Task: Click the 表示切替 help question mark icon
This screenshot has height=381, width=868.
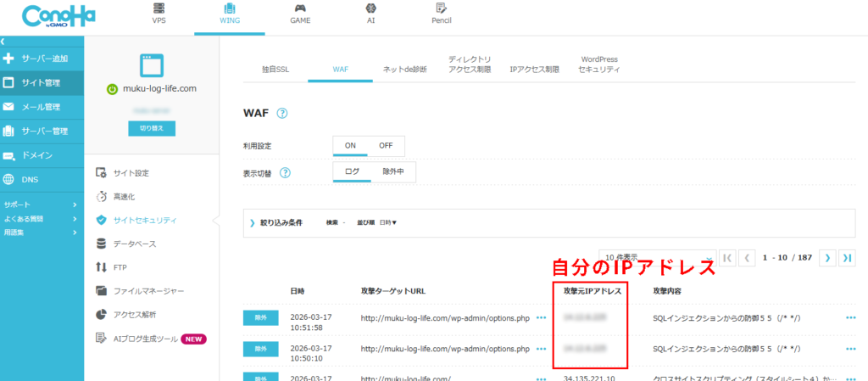Action: pos(286,172)
